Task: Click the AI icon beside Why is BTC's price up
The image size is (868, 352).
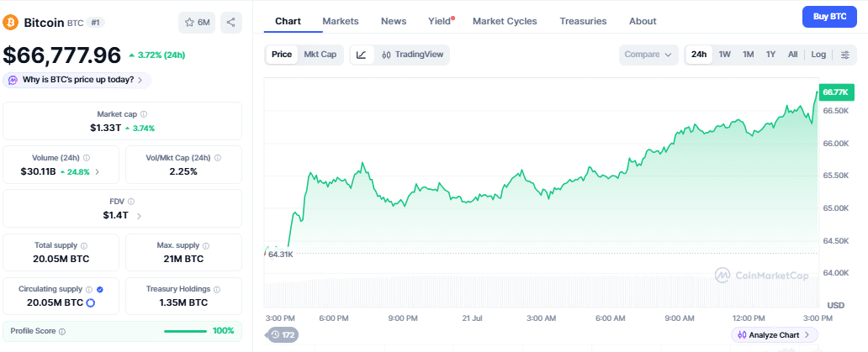Action: pyautogui.click(x=13, y=80)
